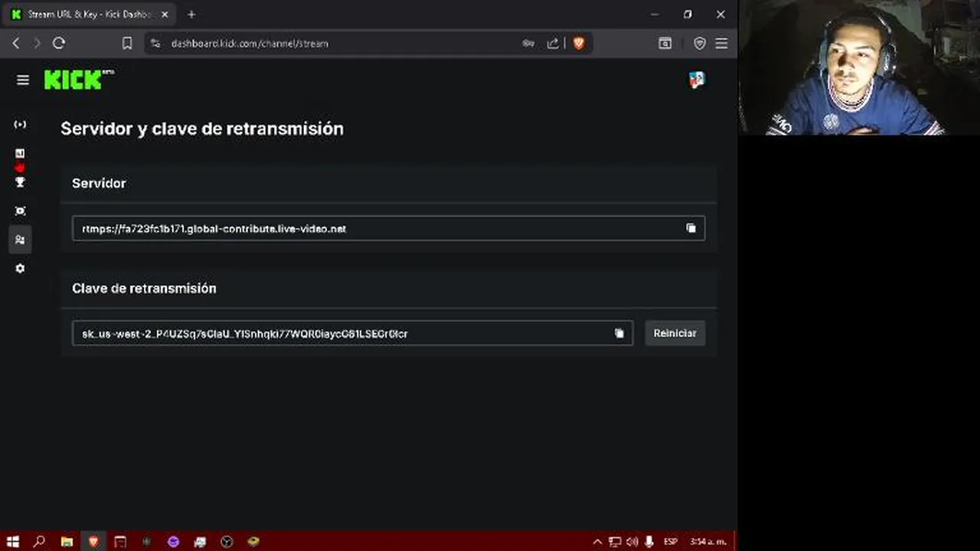
Task: Focus the Servidor rtmps URL field
Action: point(388,228)
